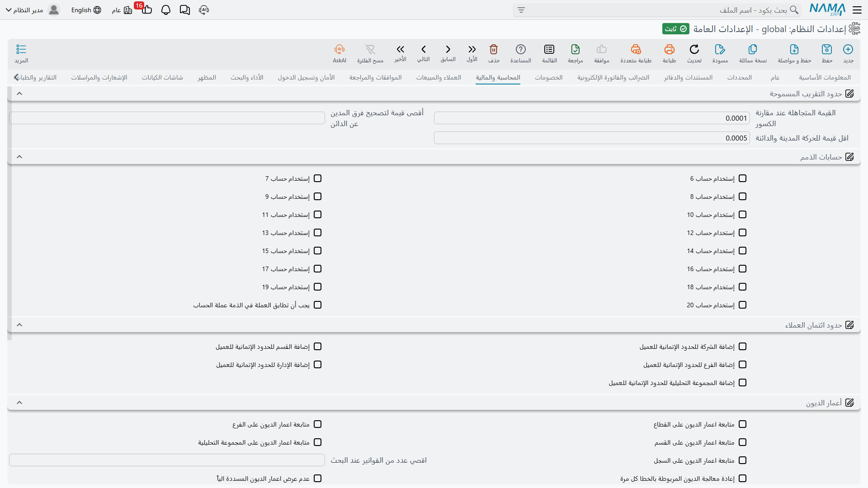Switch to المستندات والدفاتر tab

click(x=688, y=78)
